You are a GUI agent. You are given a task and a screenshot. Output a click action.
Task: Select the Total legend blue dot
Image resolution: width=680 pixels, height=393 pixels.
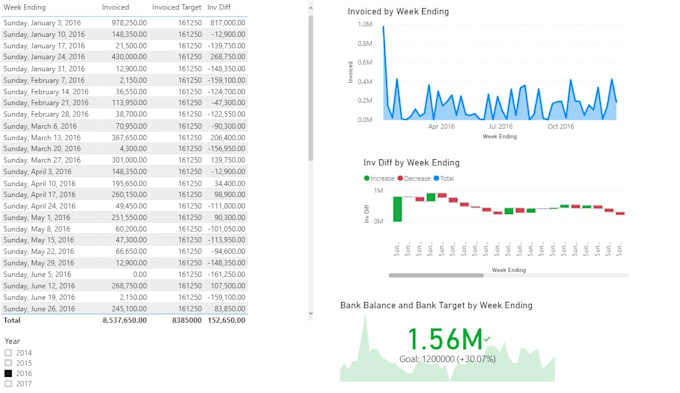point(436,178)
